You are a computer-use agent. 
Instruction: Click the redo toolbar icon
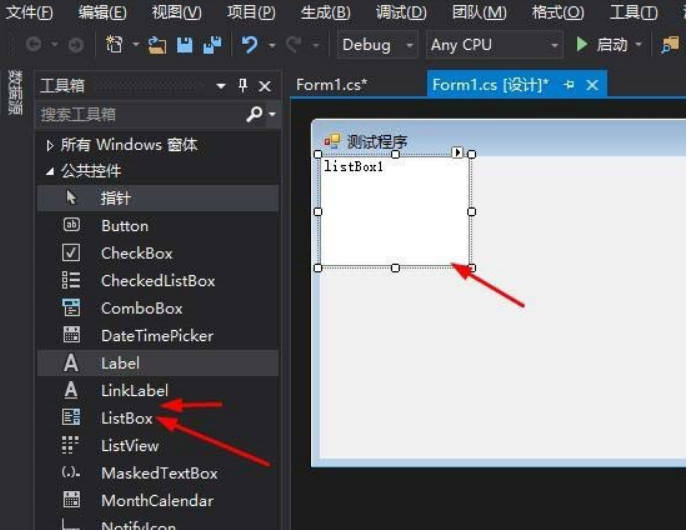(294, 45)
